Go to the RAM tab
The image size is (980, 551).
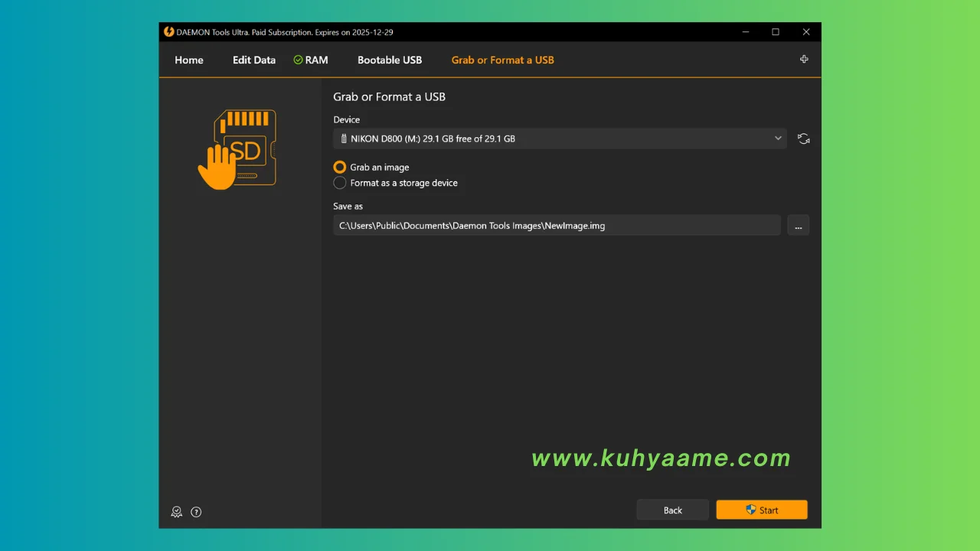coord(311,60)
